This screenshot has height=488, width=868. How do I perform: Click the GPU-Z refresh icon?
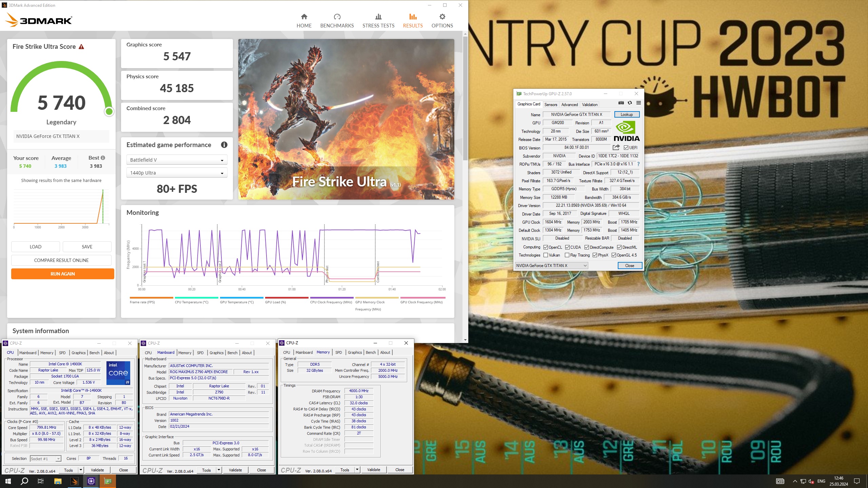click(x=630, y=103)
